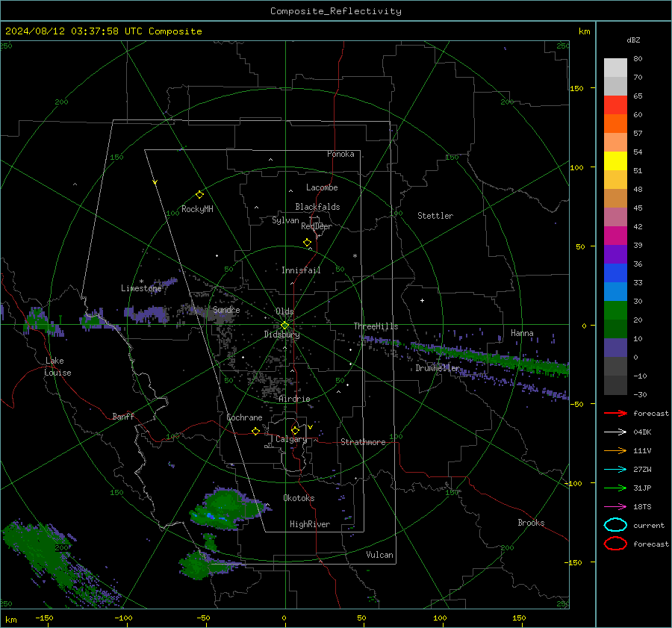Click the bright yellow dBZ legend swatch
Viewport: 672px width, 628px height.
pyautogui.click(x=615, y=161)
